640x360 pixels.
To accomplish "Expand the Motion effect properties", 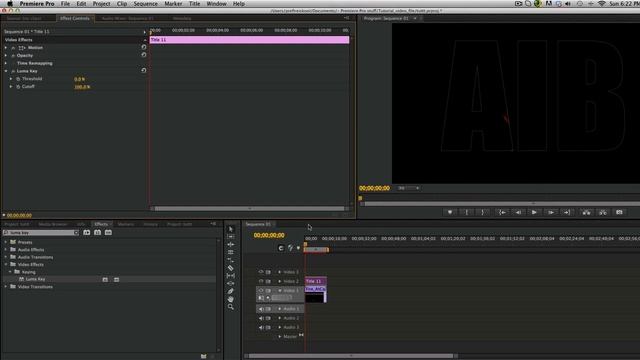I will 6,48.
